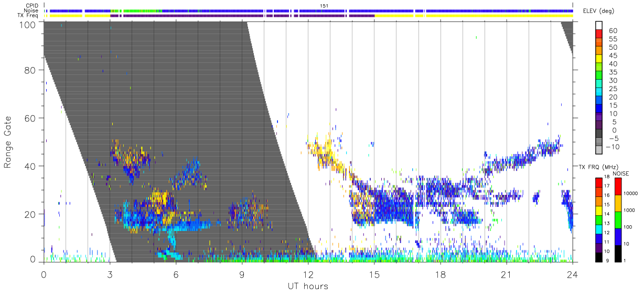This screenshot has width=644, height=297.
Task: Click the white top segment of ELEV colorbar
Action: (599, 26)
